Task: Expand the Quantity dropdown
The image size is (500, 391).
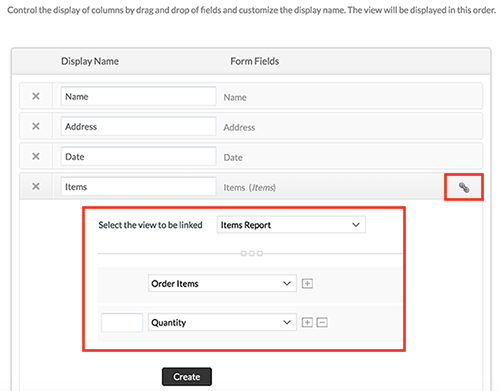Action: [222, 322]
